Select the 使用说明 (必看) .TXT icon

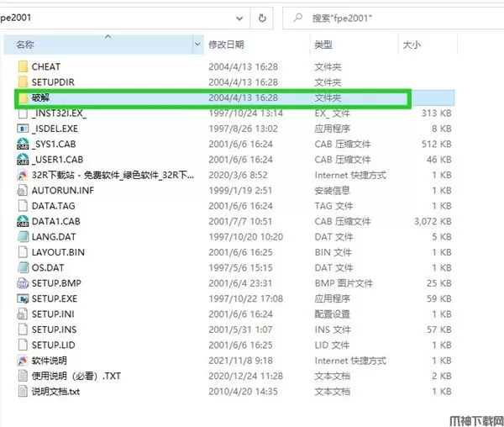(23, 376)
